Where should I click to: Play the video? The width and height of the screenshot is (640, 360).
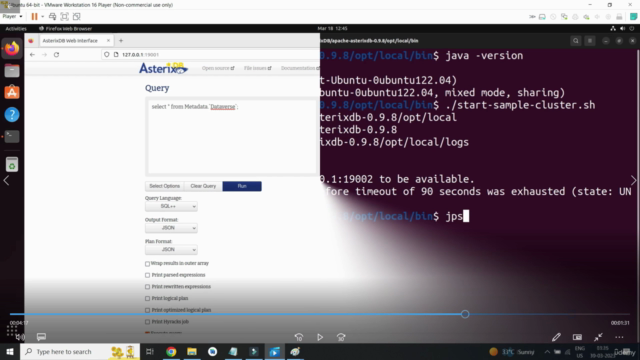pyautogui.click(x=320, y=338)
